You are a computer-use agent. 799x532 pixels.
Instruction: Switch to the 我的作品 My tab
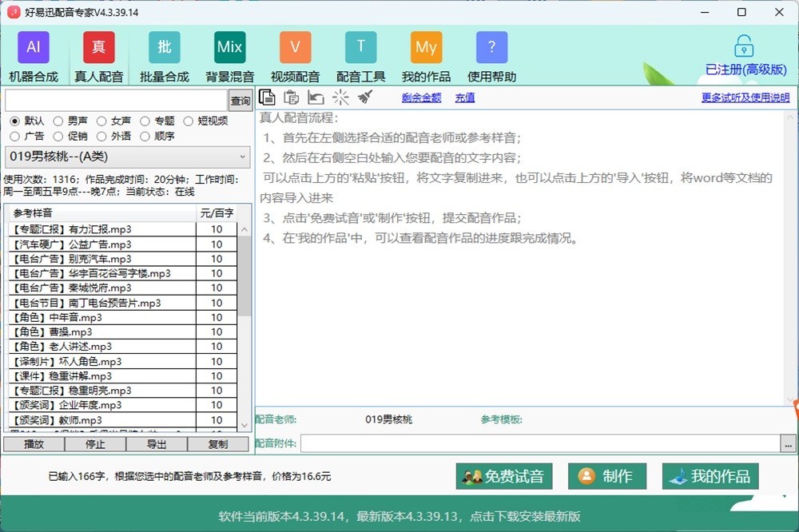point(426,58)
